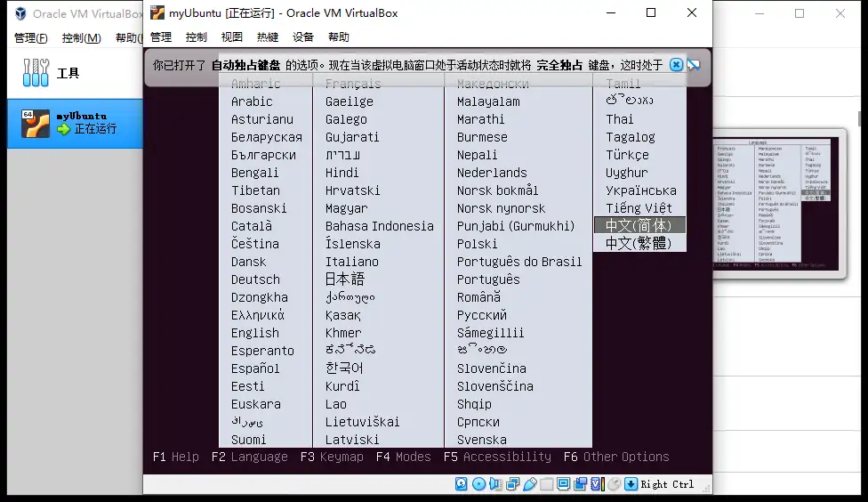The height and width of the screenshot is (502, 868).
Task: Click the mouse integration status icon
Action: point(614,484)
